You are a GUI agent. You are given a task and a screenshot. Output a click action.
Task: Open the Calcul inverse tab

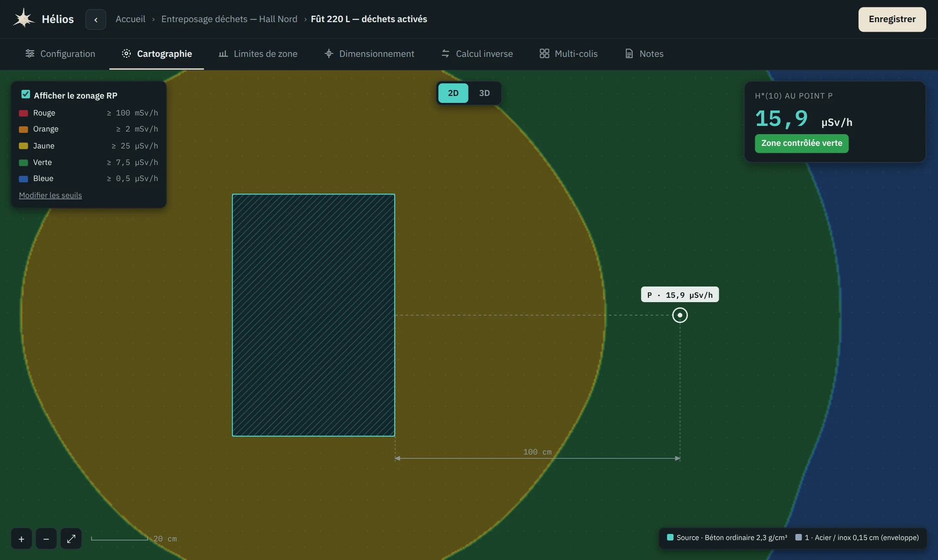pos(477,54)
